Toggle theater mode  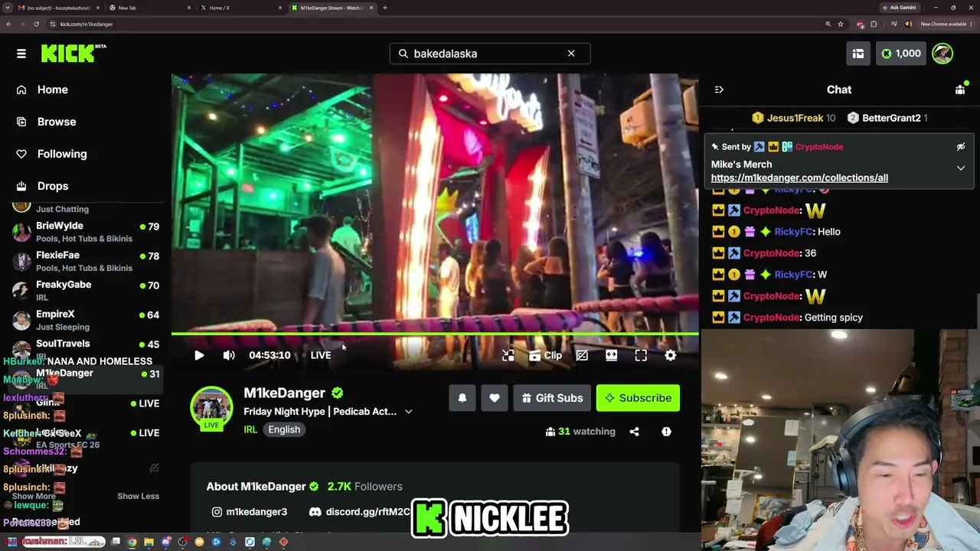(x=612, y=355)
